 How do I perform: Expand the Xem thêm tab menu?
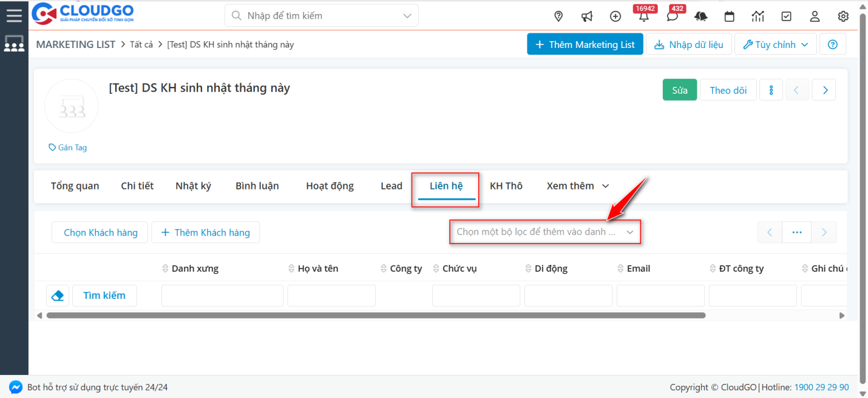tap(577, 186)
